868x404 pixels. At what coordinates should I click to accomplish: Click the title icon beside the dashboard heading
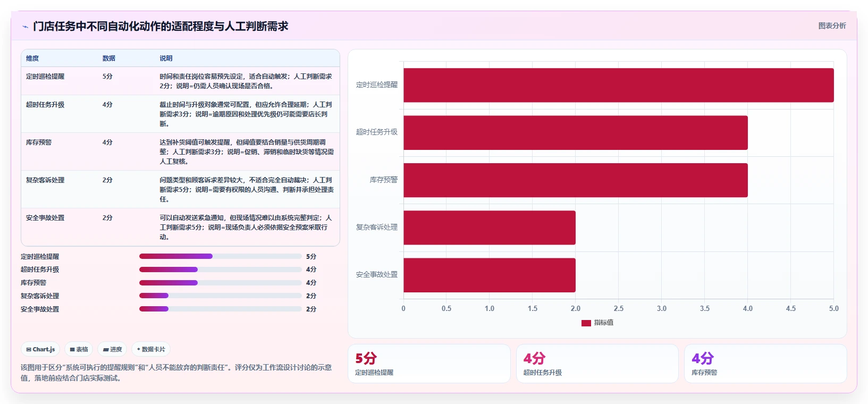(x=25, y=27)
